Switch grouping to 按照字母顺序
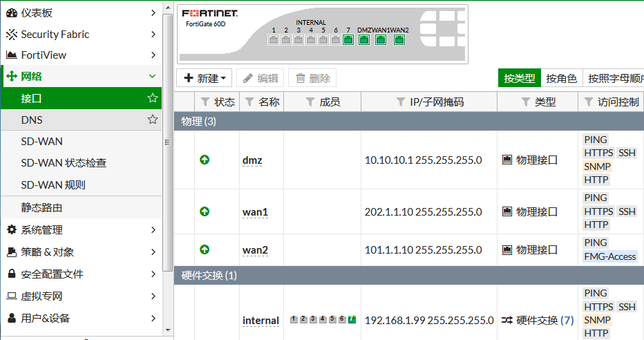The height and width of the screenshot is (340, 644). point(614,78)
